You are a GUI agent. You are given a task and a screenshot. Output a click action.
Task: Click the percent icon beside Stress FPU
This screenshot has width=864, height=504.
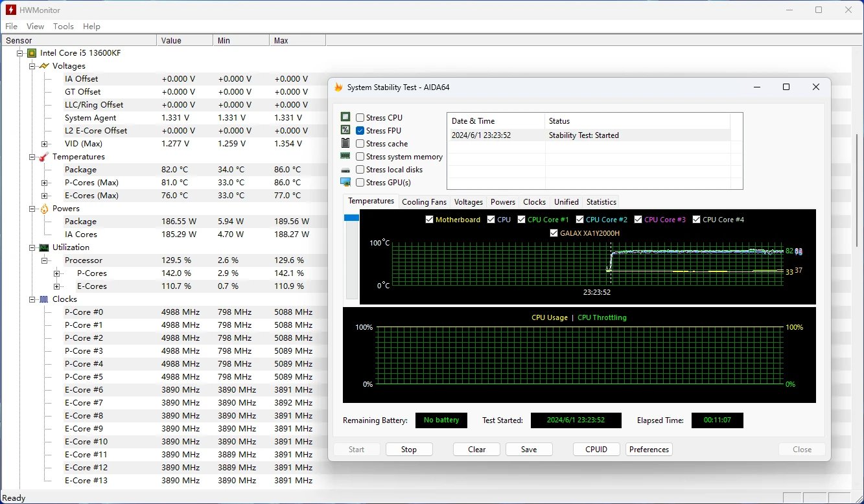pos(345,130)
